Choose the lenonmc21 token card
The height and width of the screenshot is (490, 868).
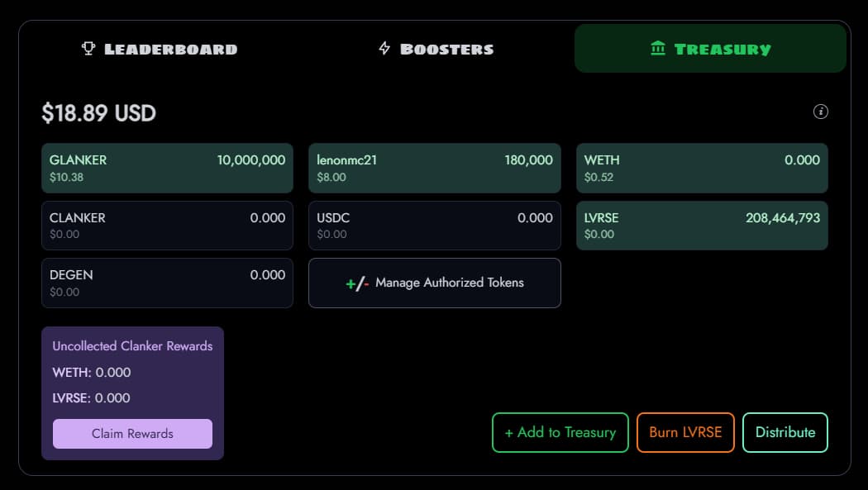click(435, 168)
